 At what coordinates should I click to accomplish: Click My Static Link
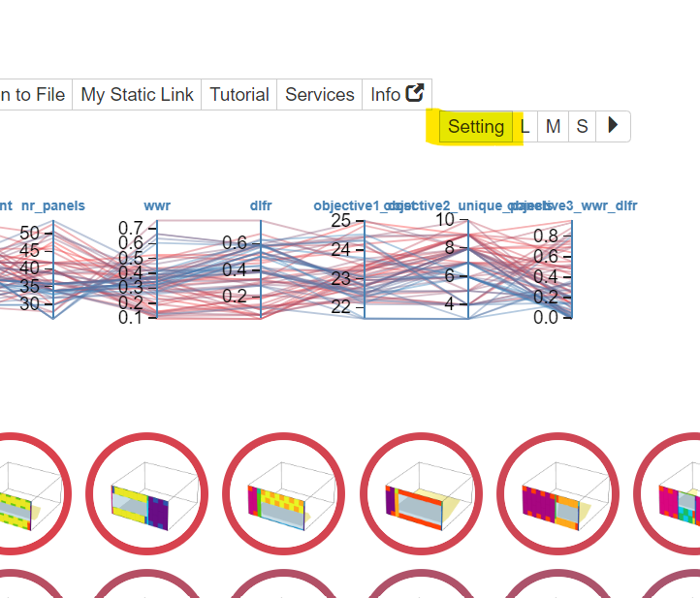(137, 94)
